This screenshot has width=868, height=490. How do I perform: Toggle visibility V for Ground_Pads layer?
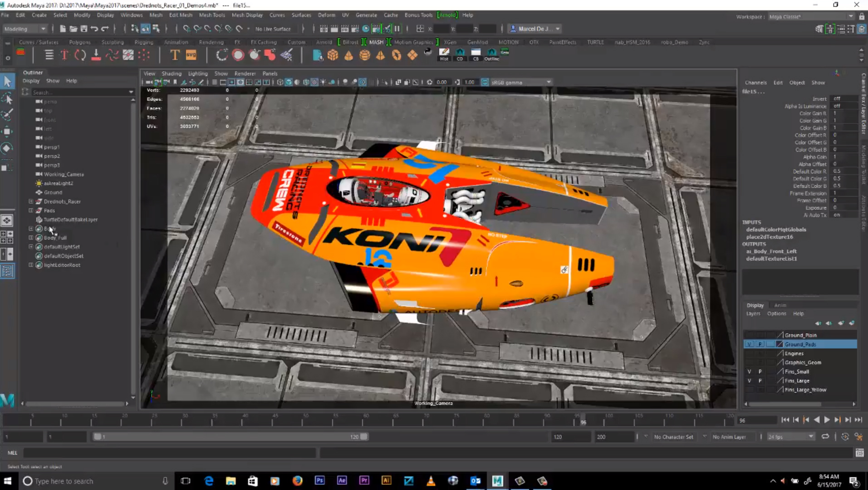click(749, 344)
